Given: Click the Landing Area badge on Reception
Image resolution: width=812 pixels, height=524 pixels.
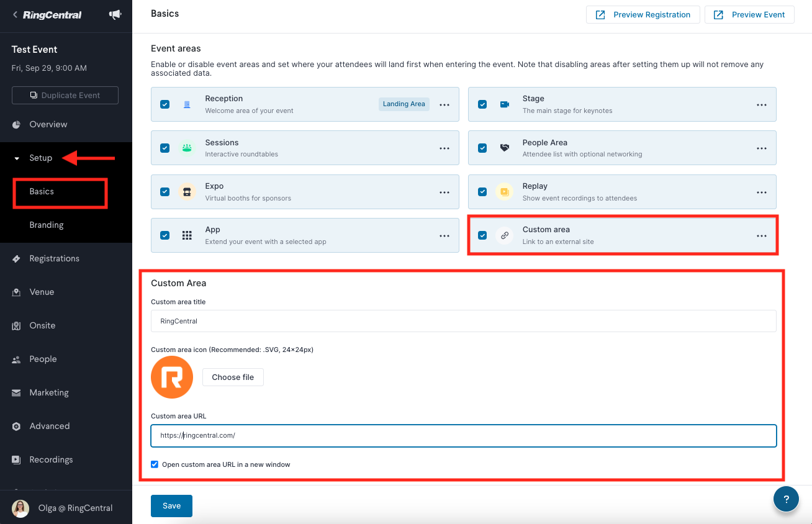Looking at the screenshot, I should pos(404,104).
